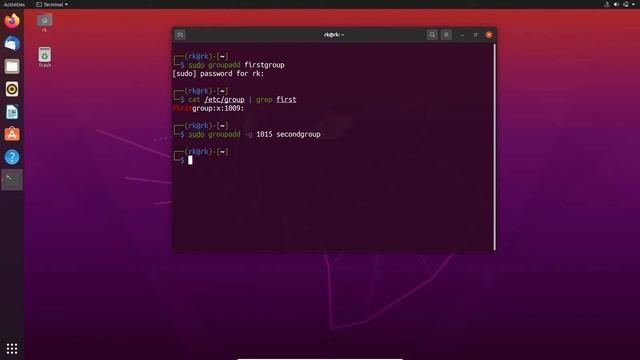Viewport: 640px width, 360px height.
Task: Open the Files manager in dock
Action: coord(12,66)
